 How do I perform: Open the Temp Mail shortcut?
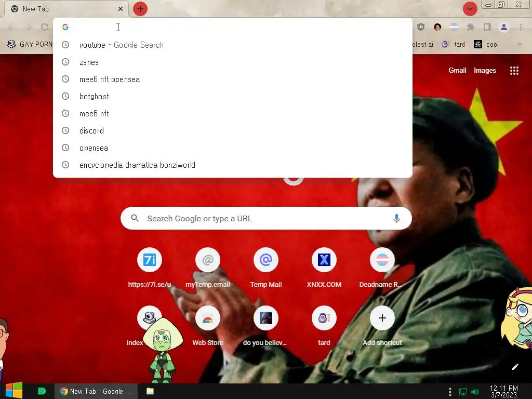[x=266, y=268]
